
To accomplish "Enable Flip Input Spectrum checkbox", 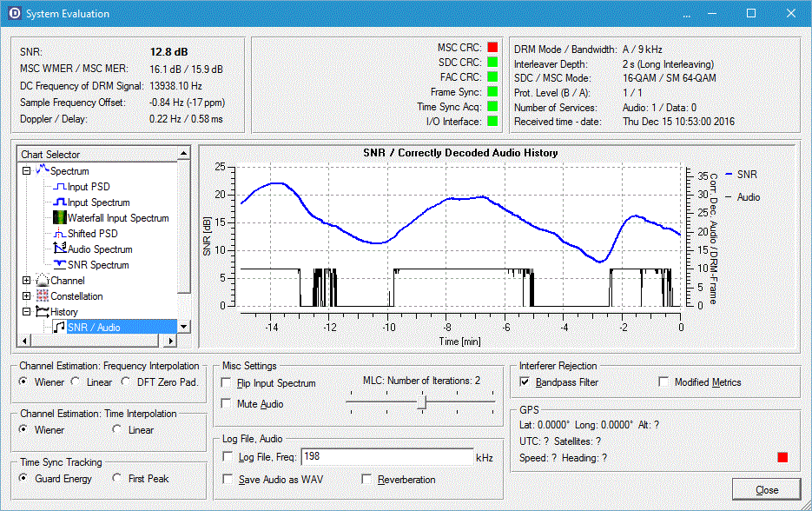I will (x=226, y=382).
